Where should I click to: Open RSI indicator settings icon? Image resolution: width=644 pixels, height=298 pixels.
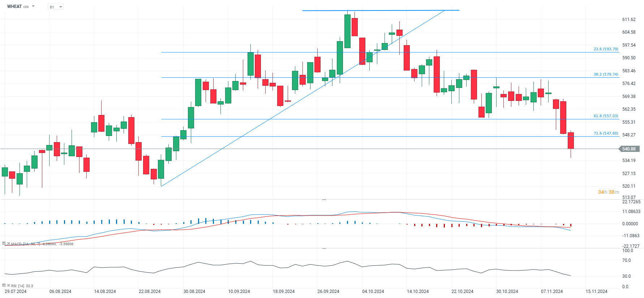click(4, 285)
